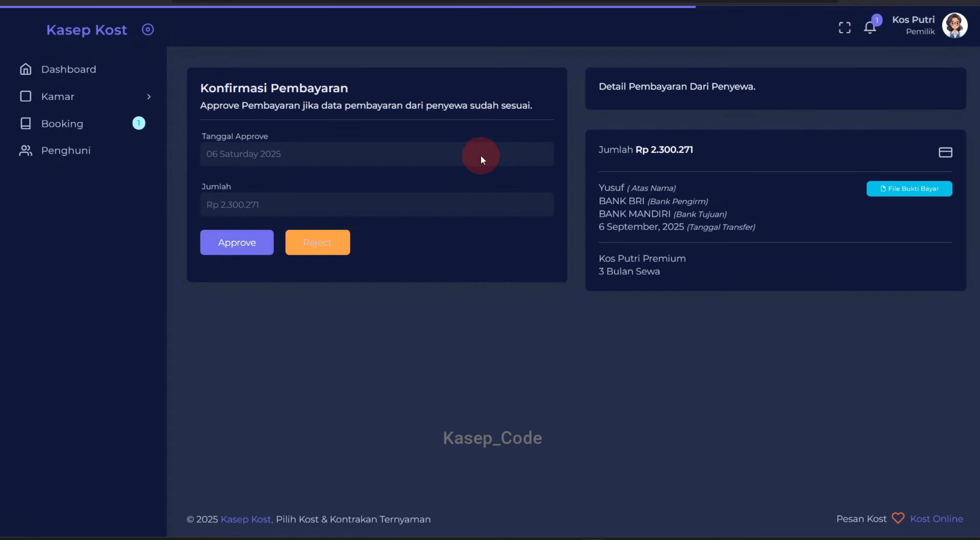Enter fullscreen mode icon
980x540 pixels.
[845, 28]
